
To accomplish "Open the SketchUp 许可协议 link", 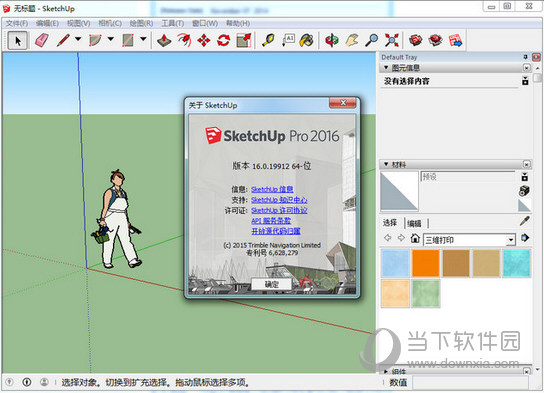I will click(x=279, y=210).
